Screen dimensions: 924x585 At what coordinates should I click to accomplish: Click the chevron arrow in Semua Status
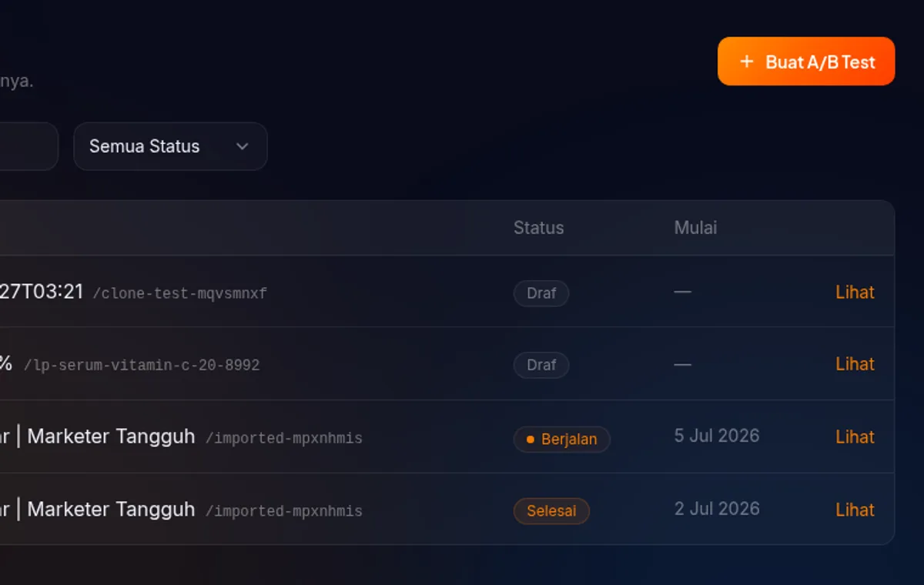(243, 146)
